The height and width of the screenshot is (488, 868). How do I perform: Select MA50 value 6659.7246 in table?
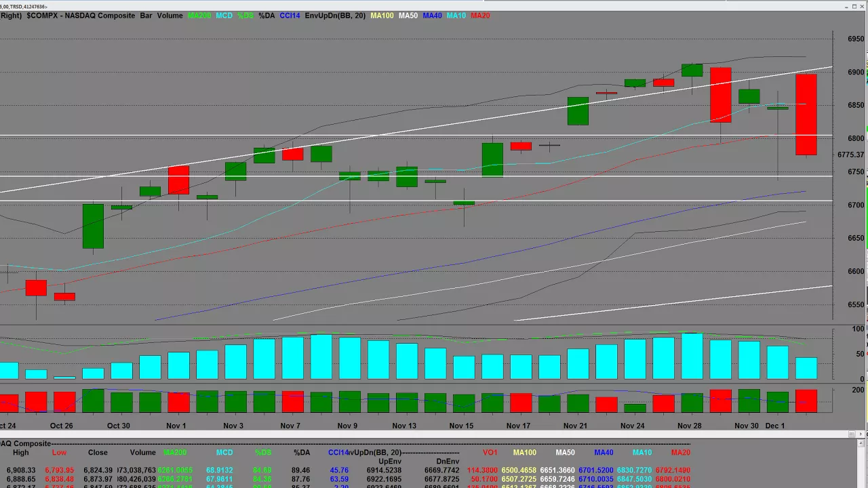click(557, 479)
